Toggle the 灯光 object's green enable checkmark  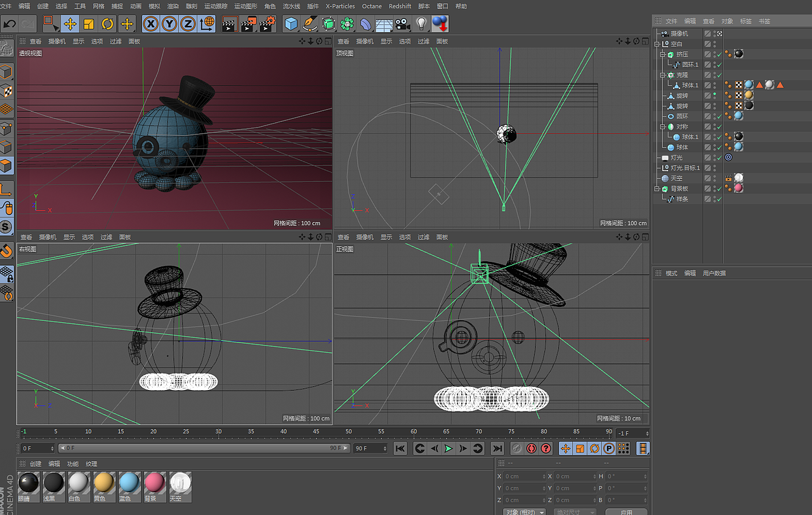719,158
